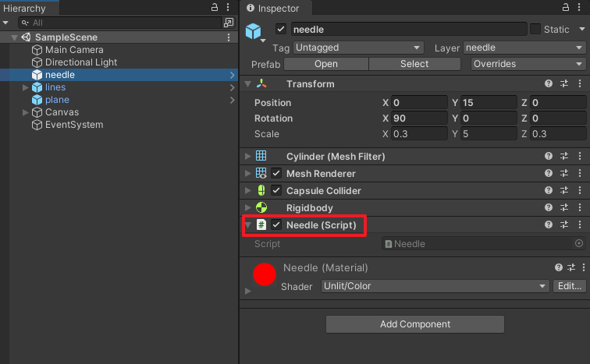Image resolution: width=590 pixels, height=364 pixels.
Task: Open the Layer dropdown showing needle
Action: pyautogui.click(x=524, y=48)
